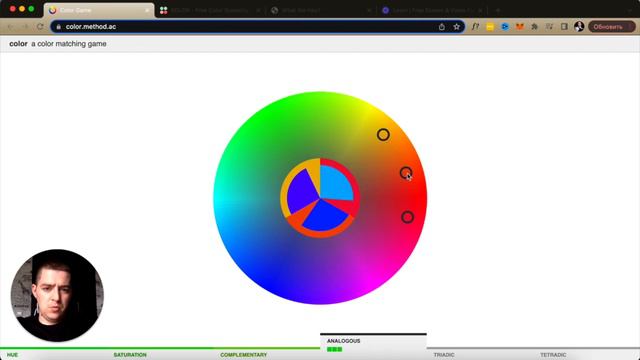Select the bottom handle on the red-pink area

(x=407, y=217)
